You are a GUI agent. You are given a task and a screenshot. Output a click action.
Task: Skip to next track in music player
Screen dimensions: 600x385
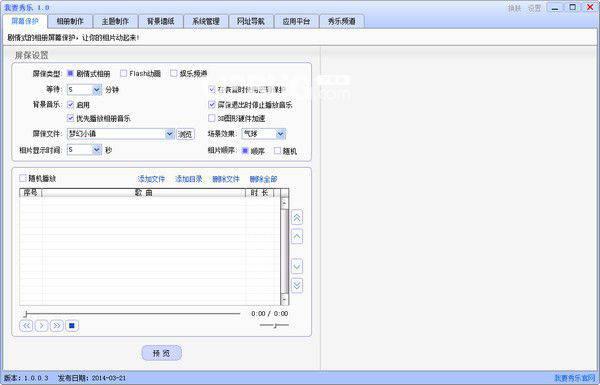[x=57, y=326]
